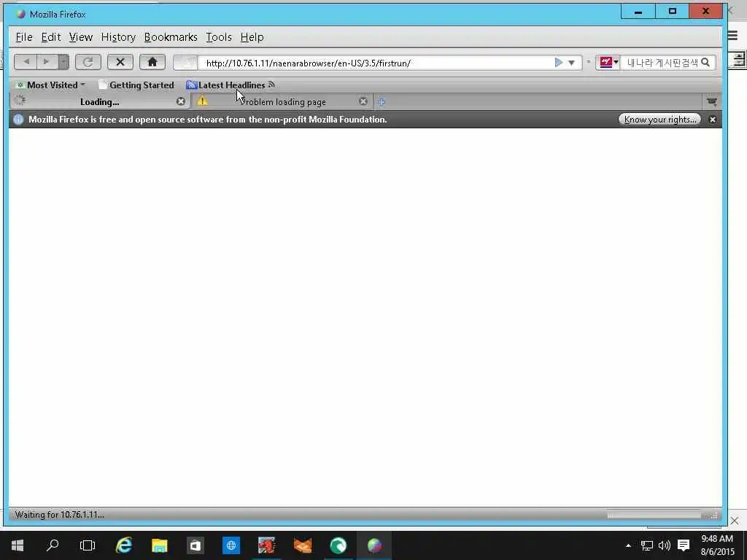
Task: Go to the home page
Action: click(x=152, y=62)
